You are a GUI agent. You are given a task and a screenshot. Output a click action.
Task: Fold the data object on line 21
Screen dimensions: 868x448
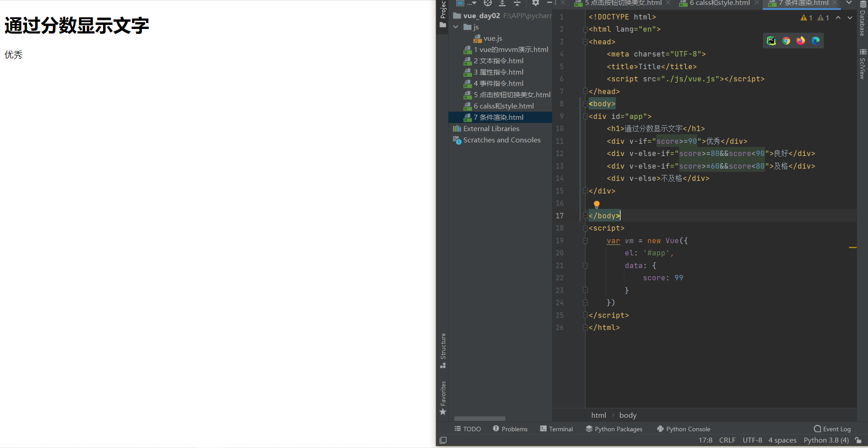point(585,266)
